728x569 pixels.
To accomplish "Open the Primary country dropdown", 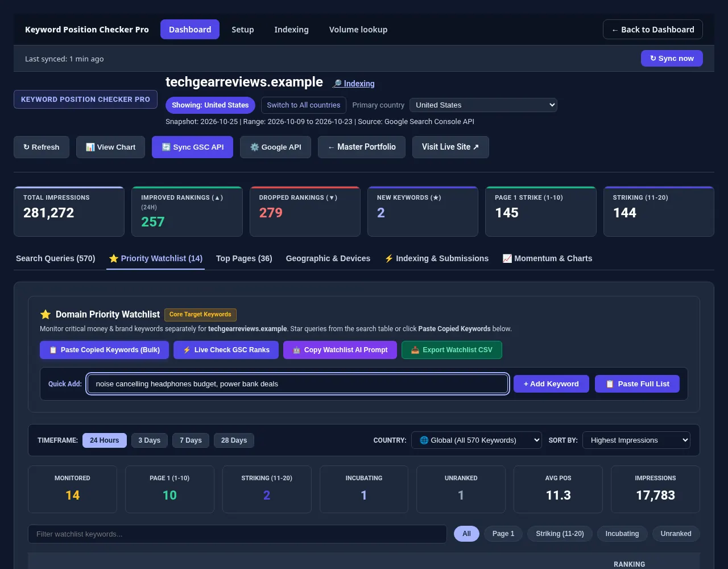I will 483,105.
